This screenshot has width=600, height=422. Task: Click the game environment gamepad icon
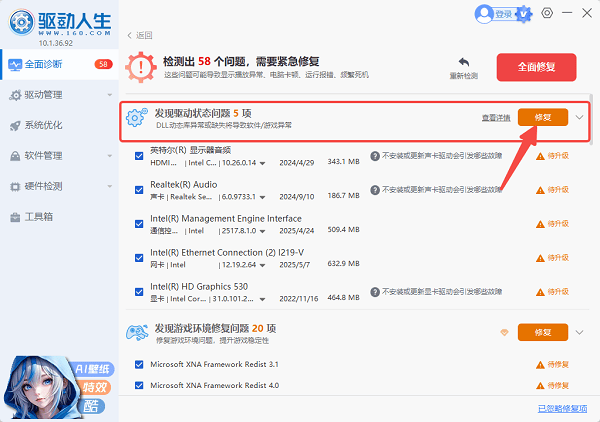coord(136,333)
